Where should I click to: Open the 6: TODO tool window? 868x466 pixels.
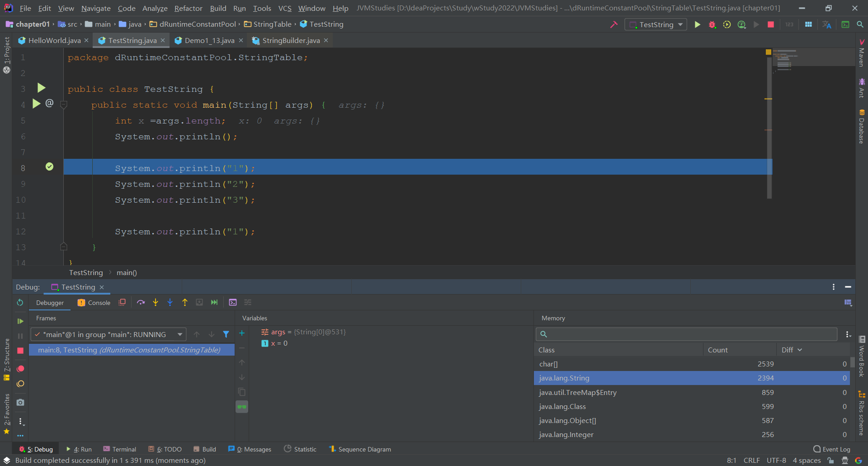pyautogui.click(x=165, y=449)
